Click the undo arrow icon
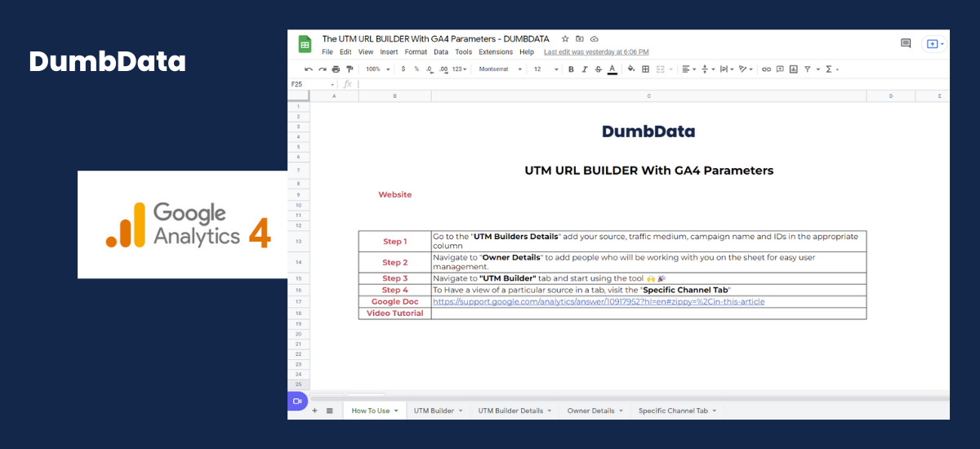Screen dimensions: 980x449 [x=309, y=69]
